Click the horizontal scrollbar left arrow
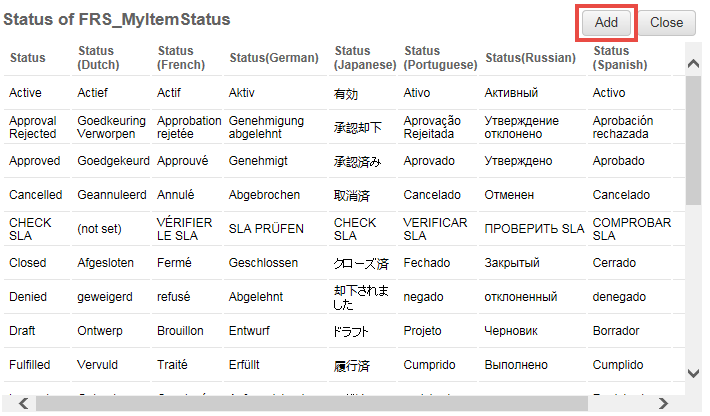The height and width of the screenshot is (416, 710). (21, 403)
